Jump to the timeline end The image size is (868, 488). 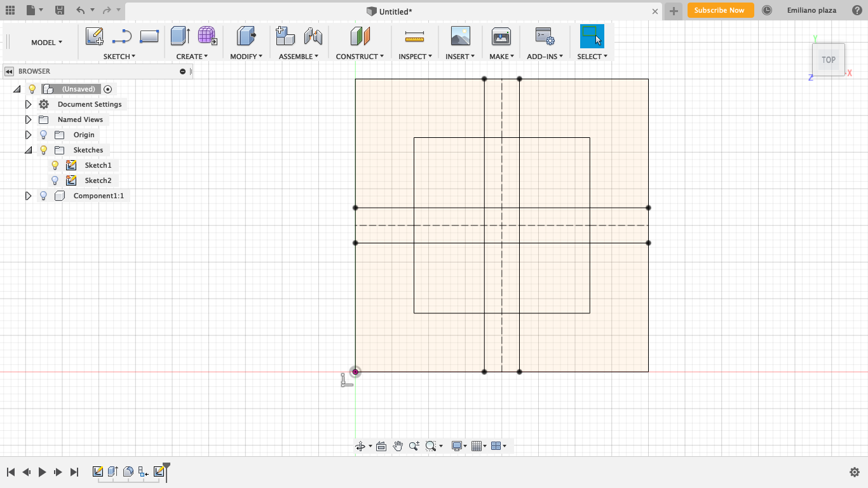[74, 472]
